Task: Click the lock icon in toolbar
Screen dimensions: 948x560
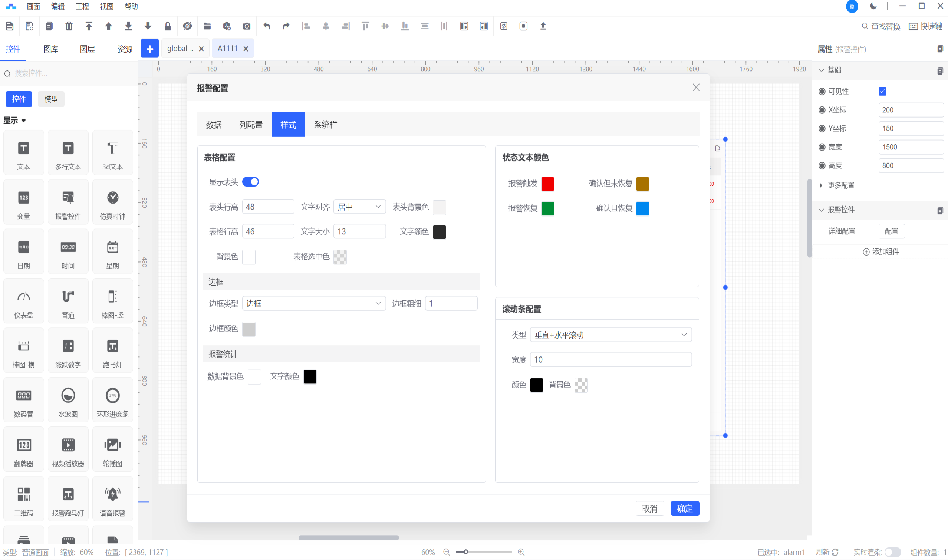Action: [x=168, y=26]
